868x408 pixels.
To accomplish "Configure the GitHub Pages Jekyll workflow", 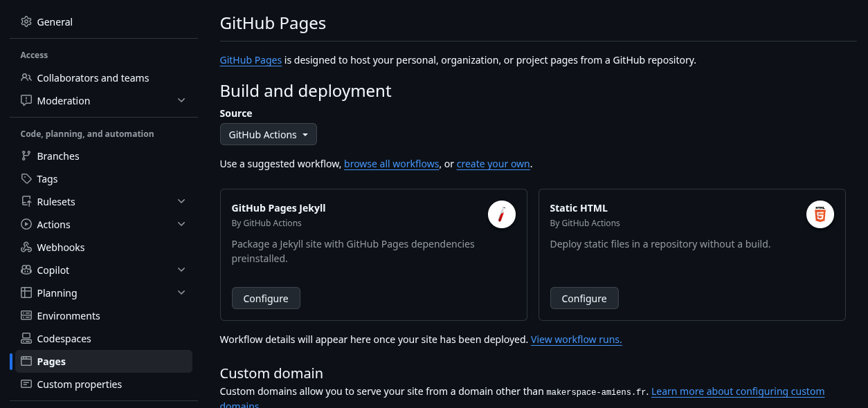I will point(266,298).
